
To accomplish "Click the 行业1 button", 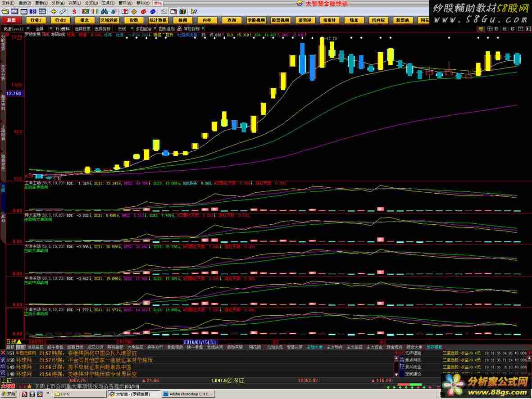I will pos(36,20).
